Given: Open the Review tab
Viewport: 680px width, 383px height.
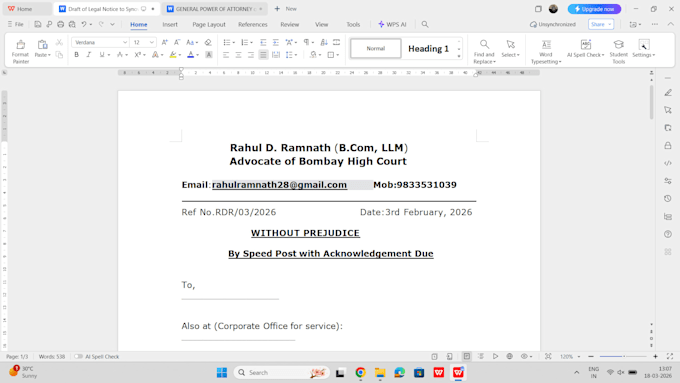Looking at the screenshot, I should click(290, 24).
